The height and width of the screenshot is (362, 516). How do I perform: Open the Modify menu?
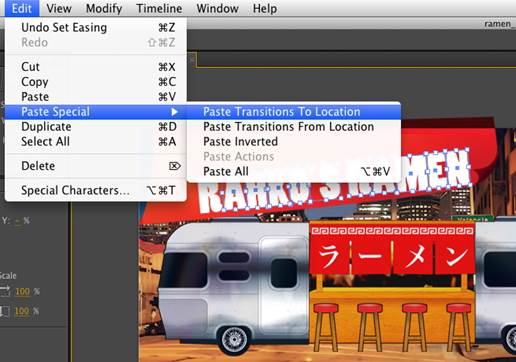pos(104,8)
